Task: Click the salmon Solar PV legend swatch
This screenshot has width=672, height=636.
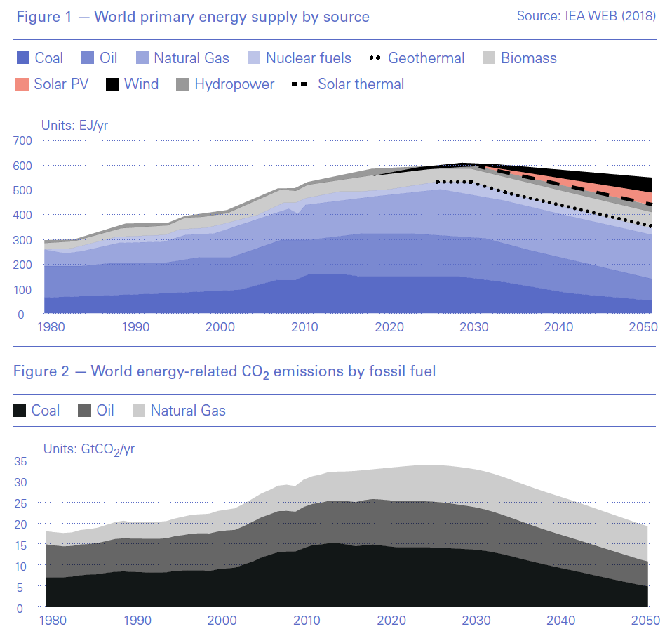Action: [x=22, y=85]
